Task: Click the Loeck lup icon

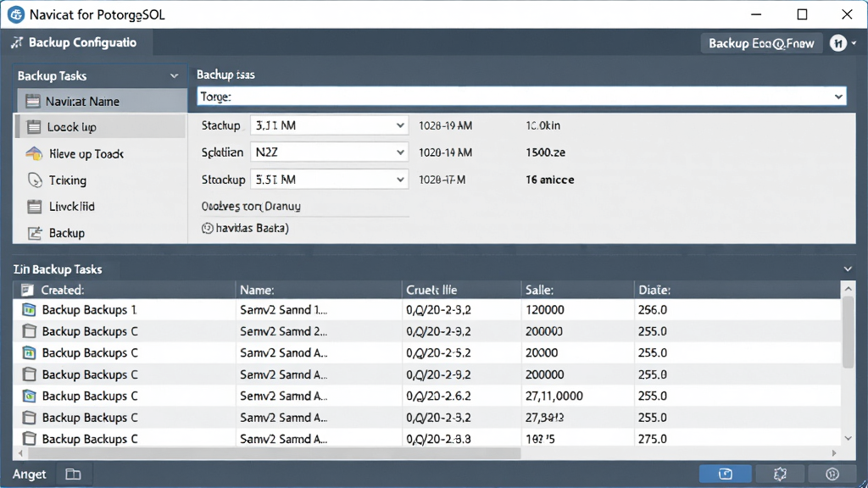Action: (34, 127)
